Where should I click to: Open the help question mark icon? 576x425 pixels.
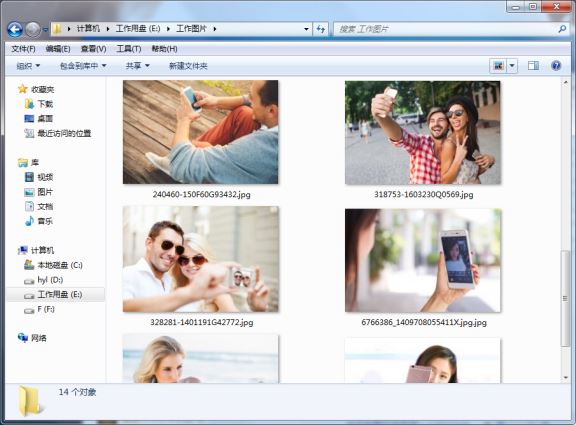click(x=556, y=66)
